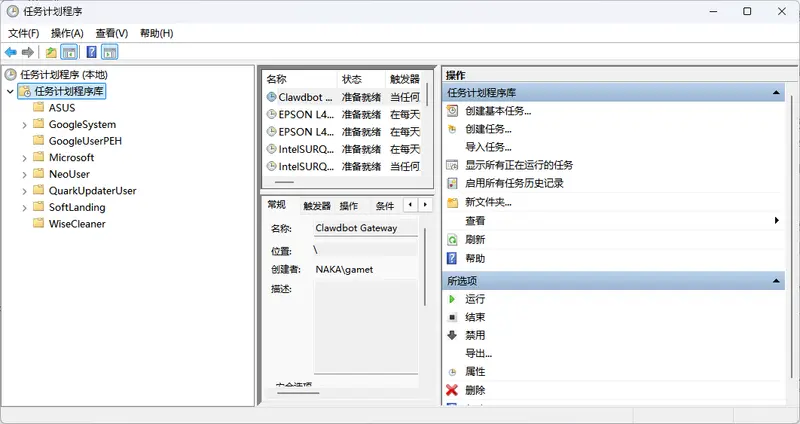The width and height of the screenshot is (800, 424).
Task: Click the clock icon of Clawdbot task row
Action: pyautogui.click(x=271, y=97)
